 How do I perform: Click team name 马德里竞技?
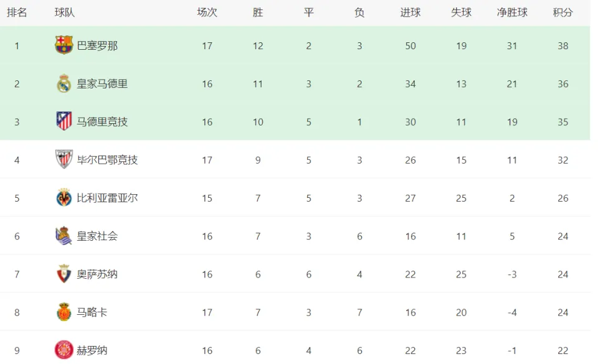[102, 122]
